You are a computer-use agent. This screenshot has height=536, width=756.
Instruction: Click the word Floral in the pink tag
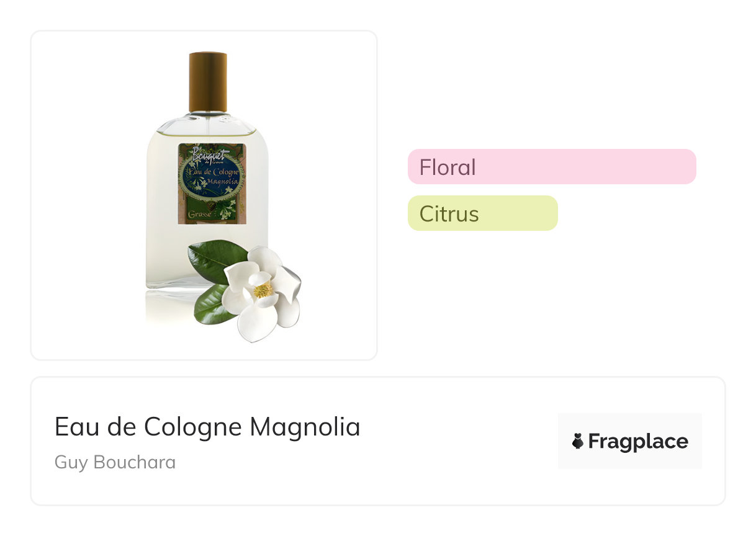tap(448, 167)
